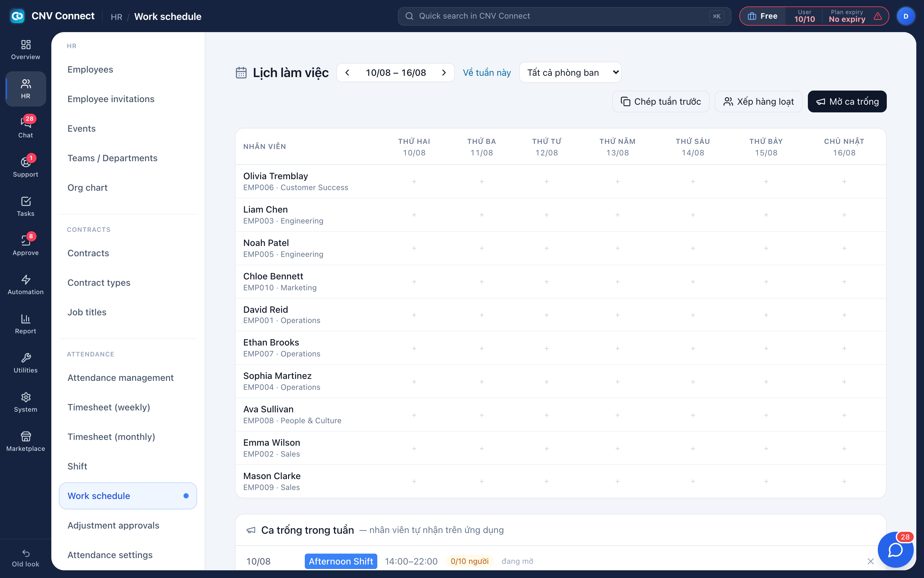Screen dimensions: 924x578
Task: Open Timesheet (weekly) menu item
Action: (x=128, y=407)
